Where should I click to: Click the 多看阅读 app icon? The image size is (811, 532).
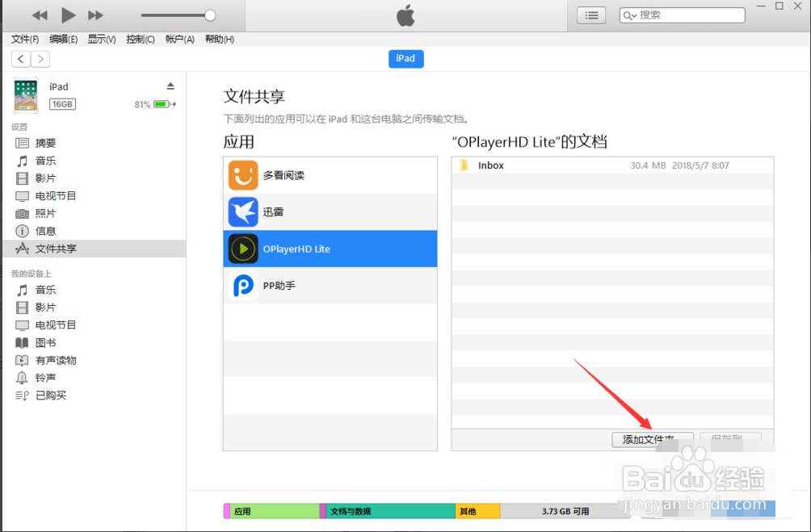tap(243, 175)
